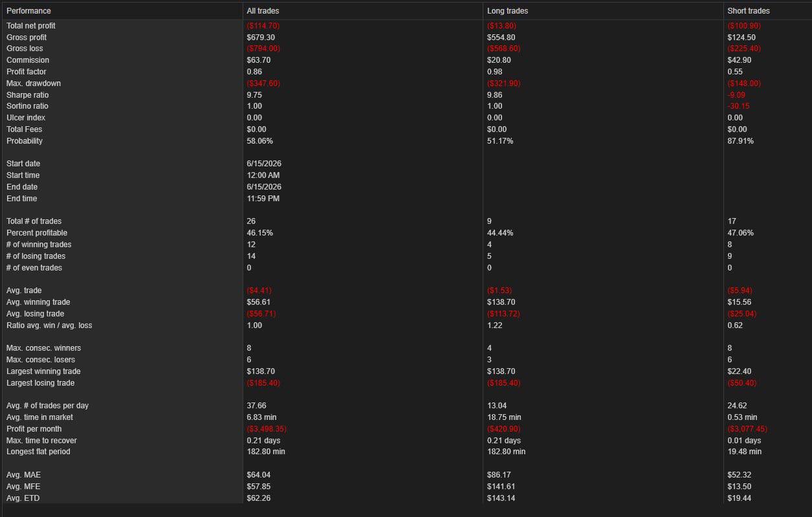Select the Largest losing trade row label
This screenshot has width=812, height=517.
[x=40, y=383]
